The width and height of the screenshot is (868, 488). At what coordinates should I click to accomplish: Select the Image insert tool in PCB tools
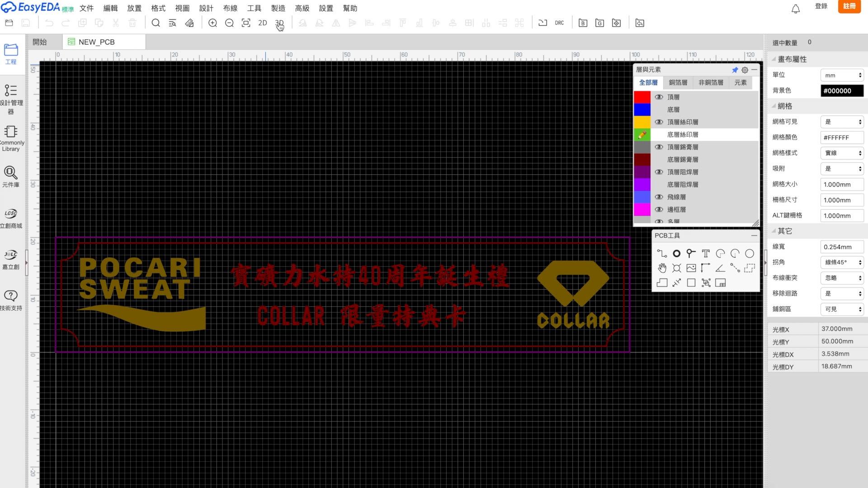coord(691,267)
